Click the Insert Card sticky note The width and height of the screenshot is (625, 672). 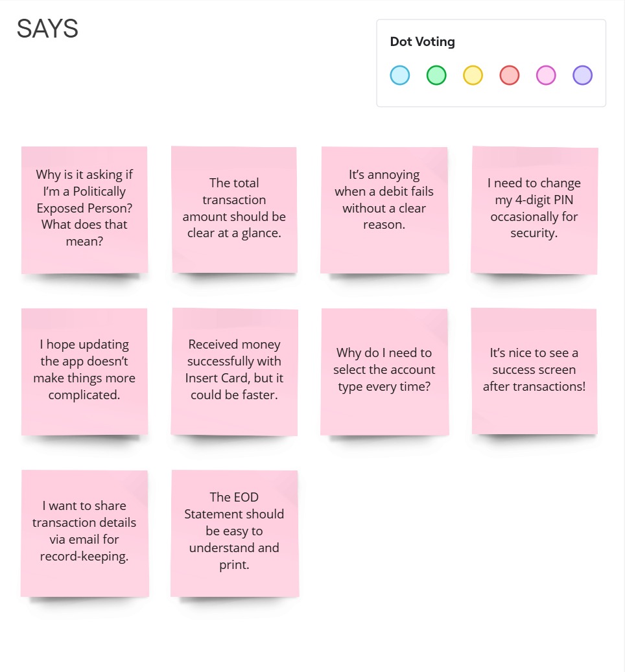(x=235, y=371)
